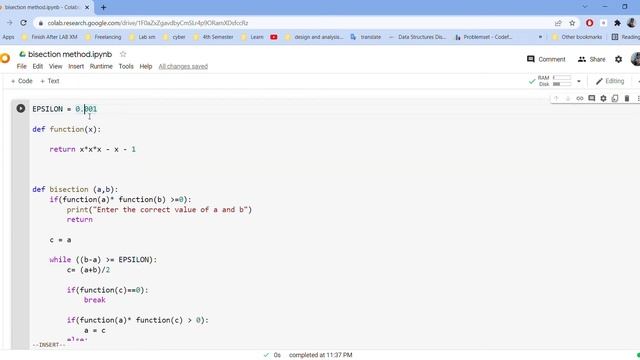Open Learn bookmark folder
Viewport: 640px width, 360px height.
(252, 37)
